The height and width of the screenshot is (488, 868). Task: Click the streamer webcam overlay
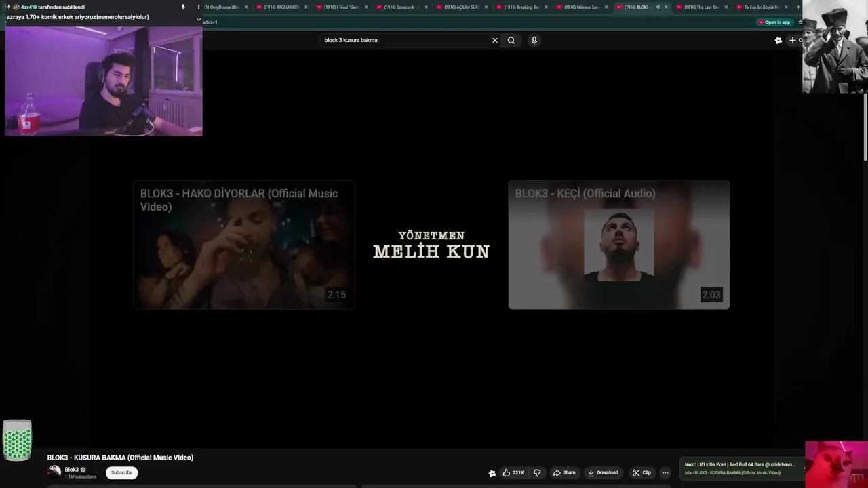point(104,81)
